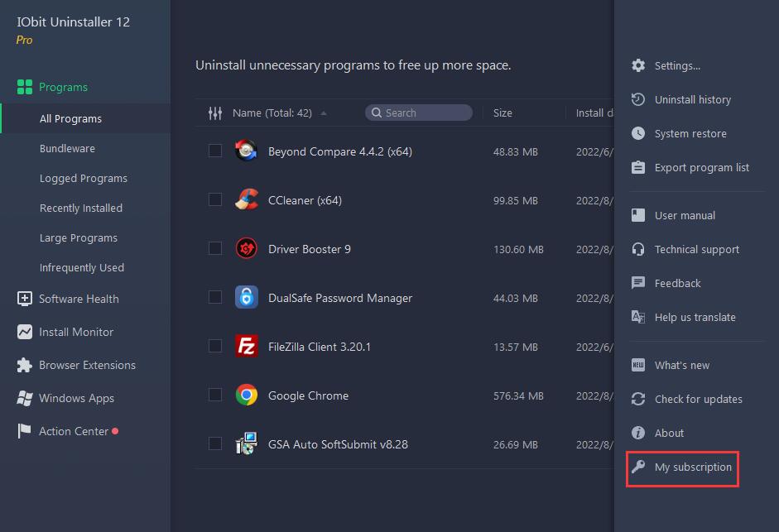Open the All Programs section

(85, 118)
